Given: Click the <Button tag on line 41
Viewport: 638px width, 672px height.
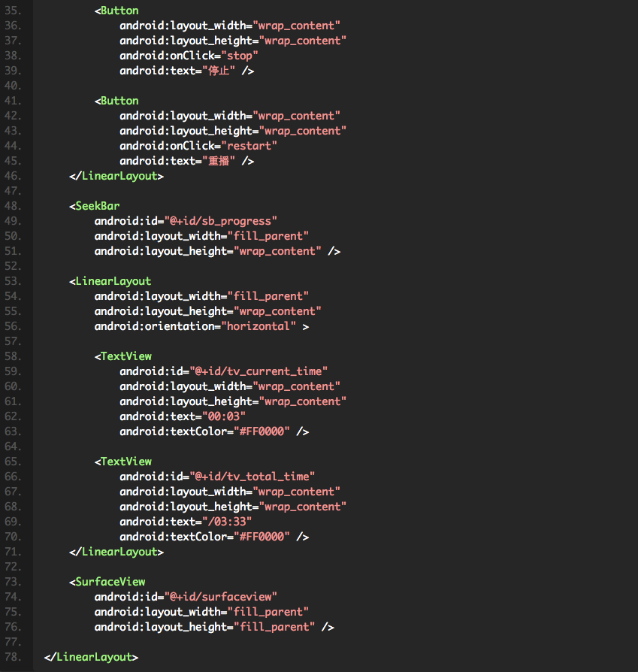Looking at the screenshot, I should coord(116,101).
